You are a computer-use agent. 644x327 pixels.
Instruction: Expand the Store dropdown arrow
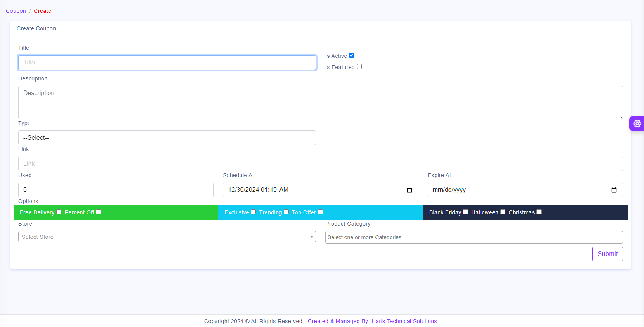click(311, 237)
